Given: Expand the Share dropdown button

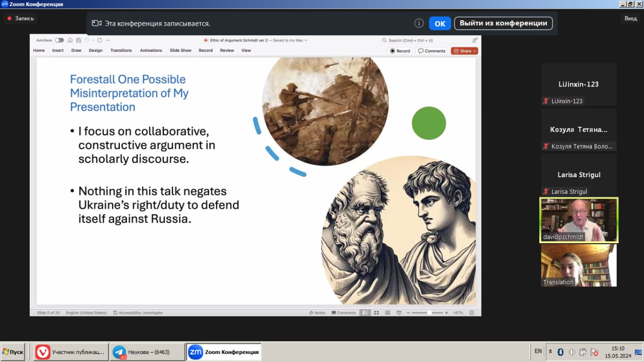Looking at the screenshot, I should (x=475, y=51).
